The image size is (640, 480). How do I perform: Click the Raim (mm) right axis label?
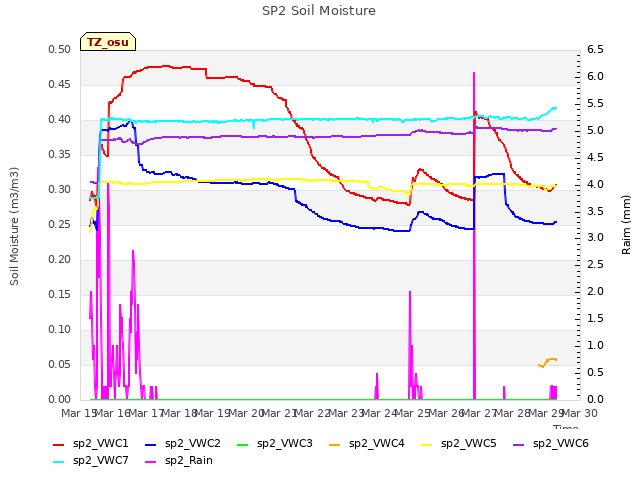pyautogui.click(x=626, y=225)
